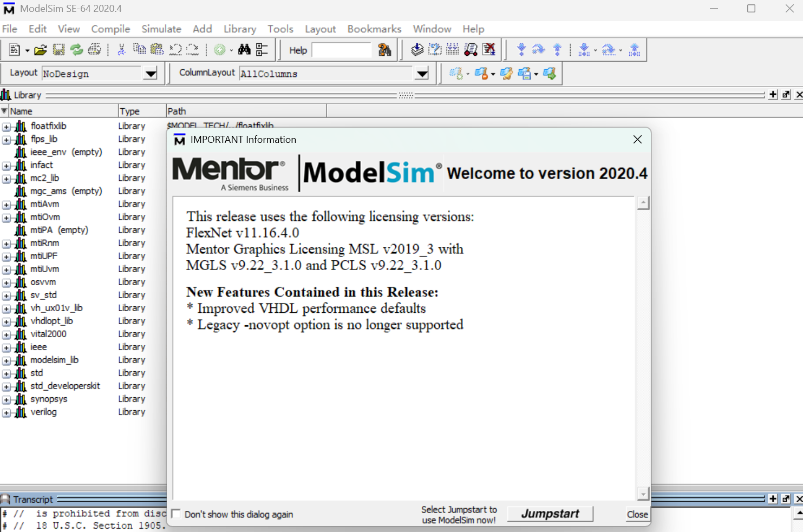This screenshot has height=532, width=803.
Task: Click the Open folder icon
Action: (41, 50)
